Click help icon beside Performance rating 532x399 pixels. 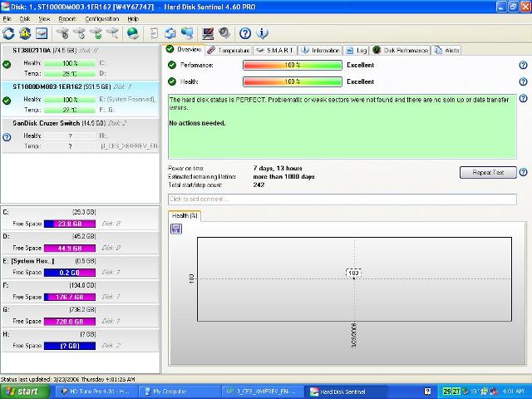pyautogui.click(x=523, y=65)
